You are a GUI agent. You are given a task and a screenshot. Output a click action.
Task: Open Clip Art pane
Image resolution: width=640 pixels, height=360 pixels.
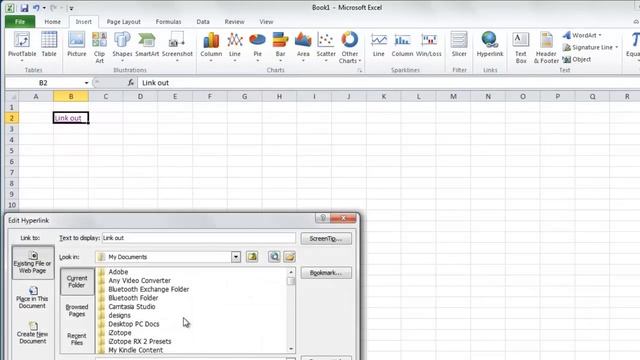point(100,47)
